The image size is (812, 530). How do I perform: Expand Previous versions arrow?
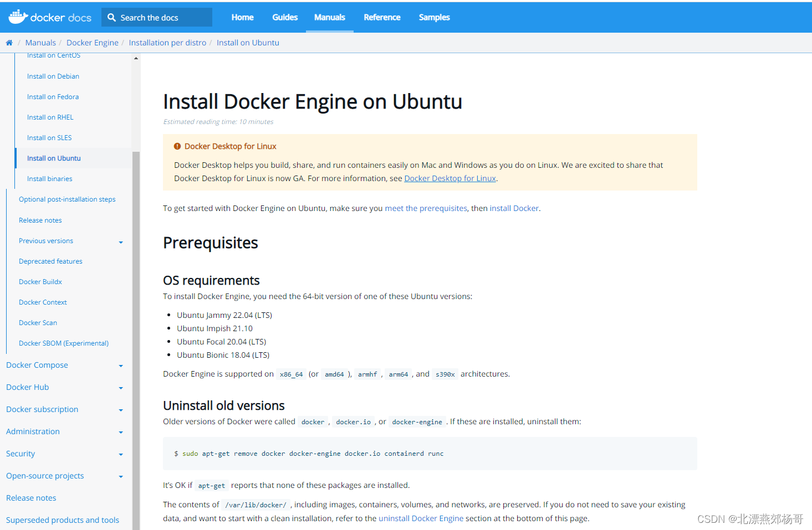coord(121,242)
